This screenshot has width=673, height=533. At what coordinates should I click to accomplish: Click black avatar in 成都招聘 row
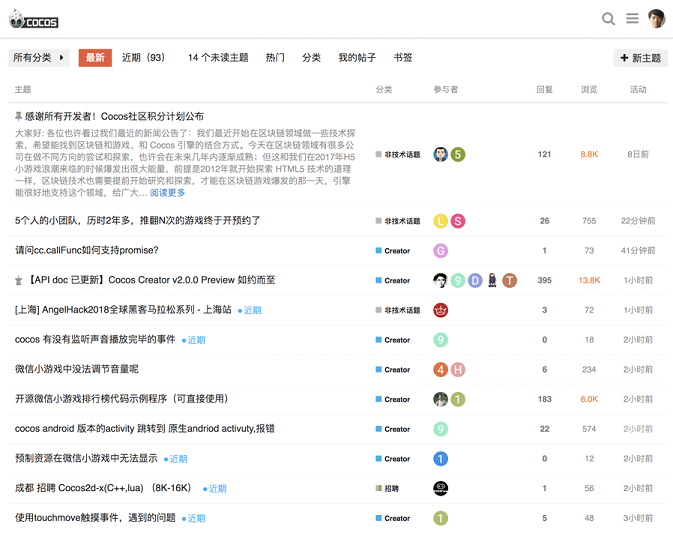[x=440, y=488]
